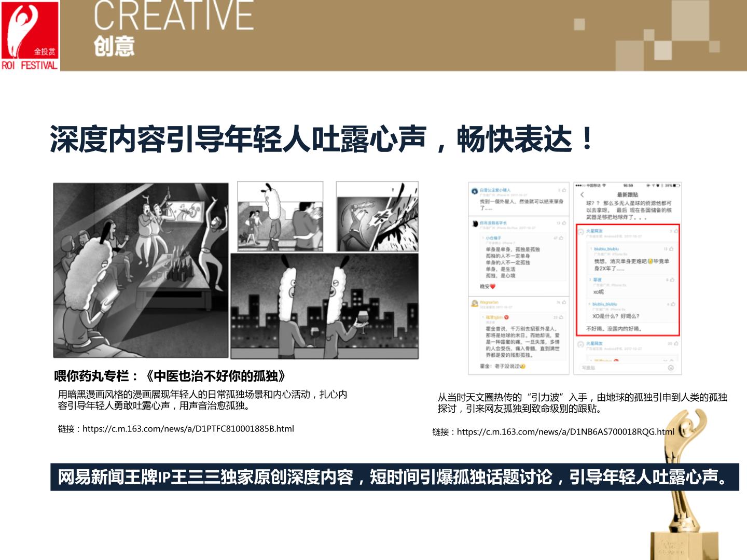The width and height of the screenshot is (747, 560).
Task: Click comment text 不好喝。没国内的好喝。
Action: coord(614,329)
